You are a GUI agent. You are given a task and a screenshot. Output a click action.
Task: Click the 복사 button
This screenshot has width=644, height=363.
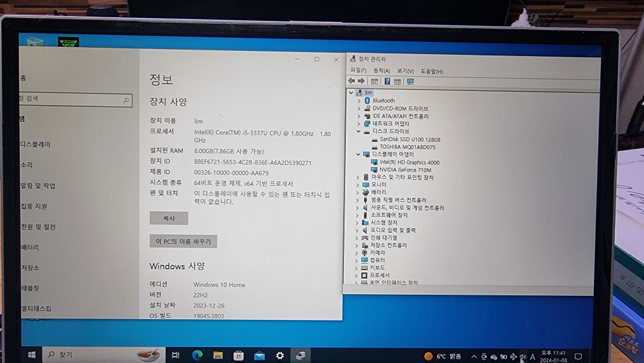[169, 219]
